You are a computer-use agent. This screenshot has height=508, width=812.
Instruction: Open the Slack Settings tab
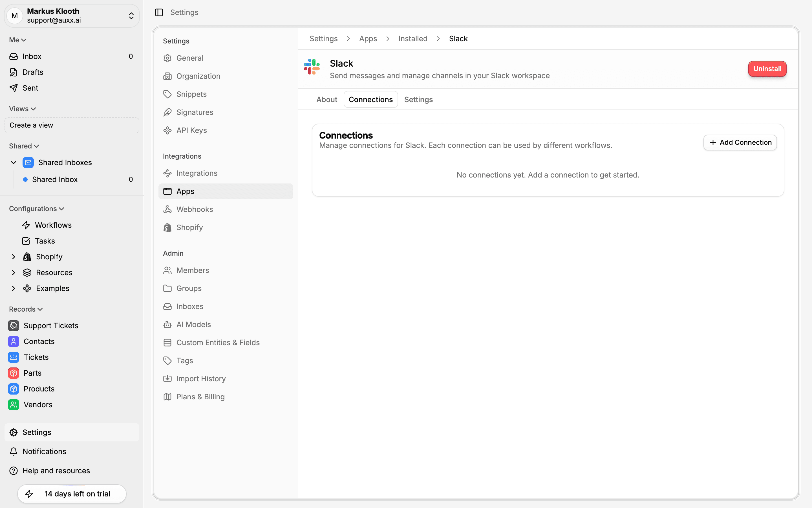point(418,99)
